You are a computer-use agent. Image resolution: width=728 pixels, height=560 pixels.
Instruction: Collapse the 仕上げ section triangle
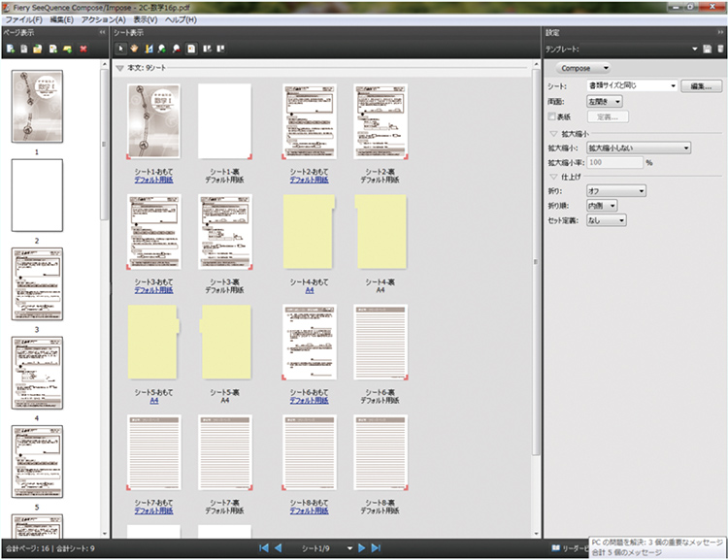pyautogui.click(x=553, y=178)
